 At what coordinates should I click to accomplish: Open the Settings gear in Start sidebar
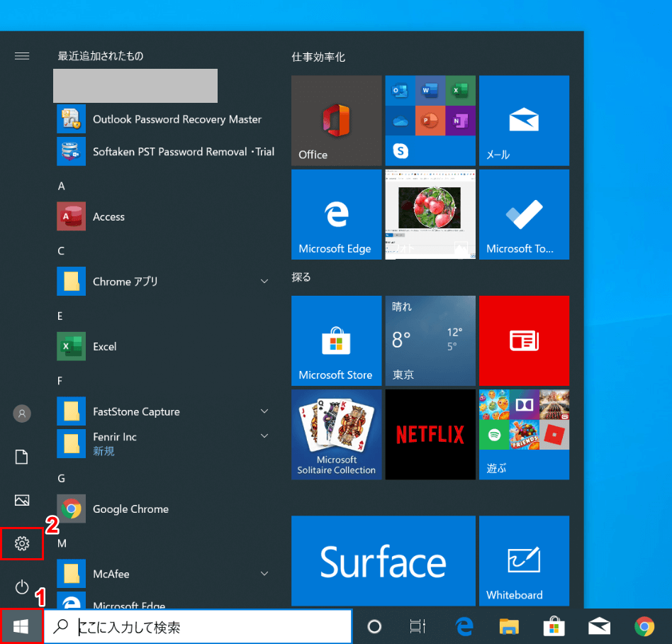pyautogui.click(x=22, y=544)
